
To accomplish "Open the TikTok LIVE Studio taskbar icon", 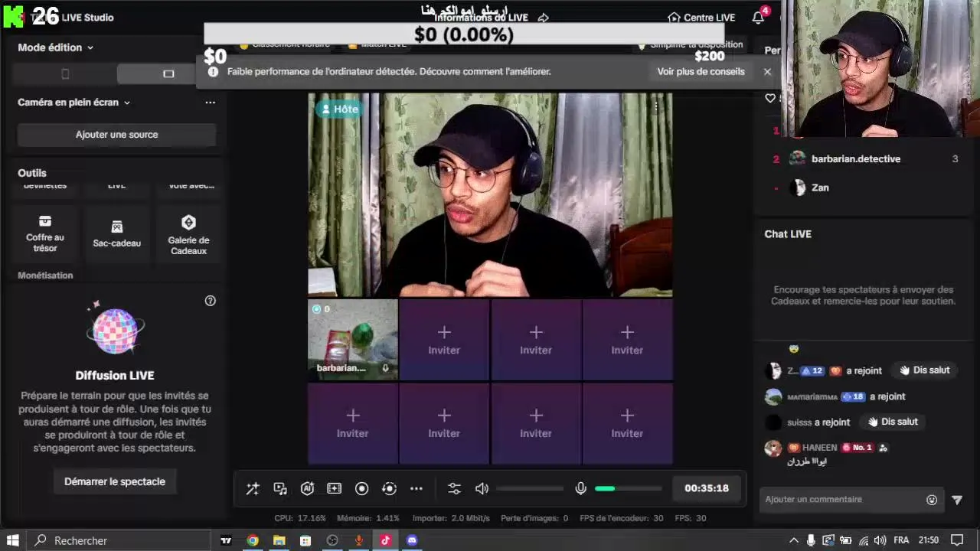I will pyautogui.click(x=385, y=540).
